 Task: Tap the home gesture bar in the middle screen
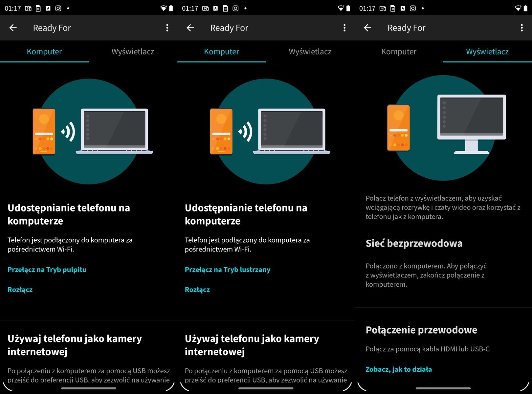[266, 388]
